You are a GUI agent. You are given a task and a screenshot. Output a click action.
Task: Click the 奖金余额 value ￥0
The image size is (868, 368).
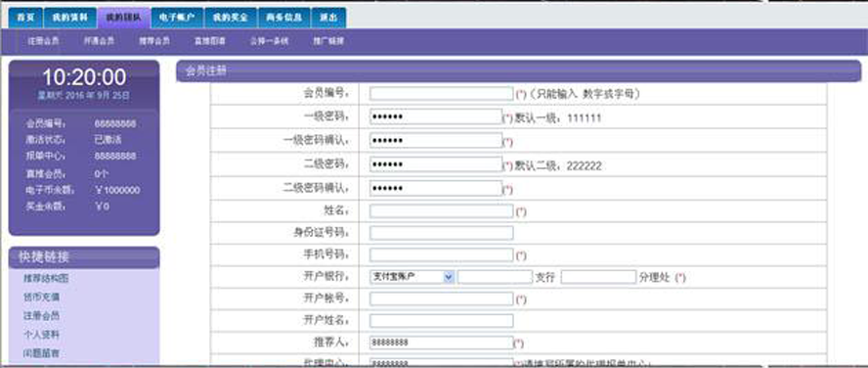point(102,207)
